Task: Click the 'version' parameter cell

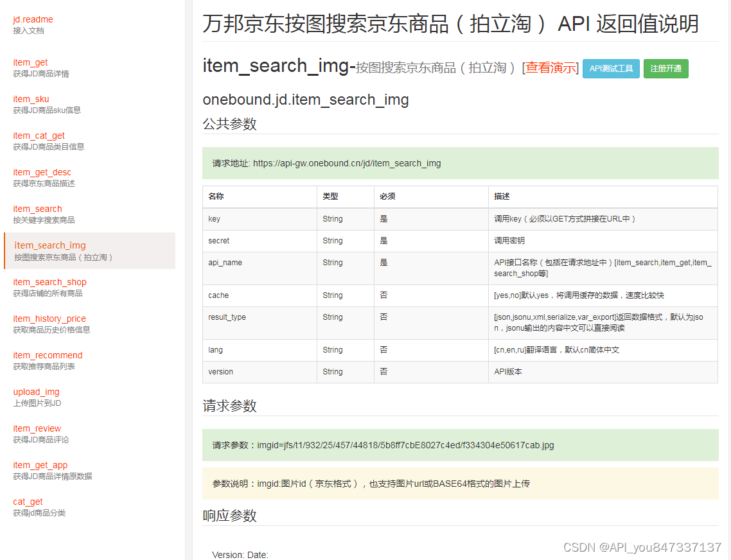Action: point(260,372)
